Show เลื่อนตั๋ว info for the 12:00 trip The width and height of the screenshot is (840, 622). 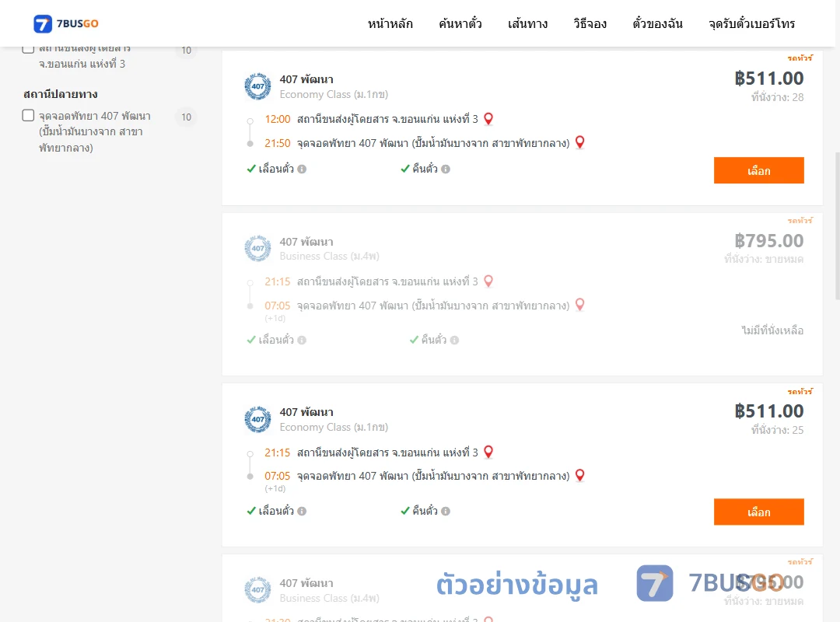[302, 169]
